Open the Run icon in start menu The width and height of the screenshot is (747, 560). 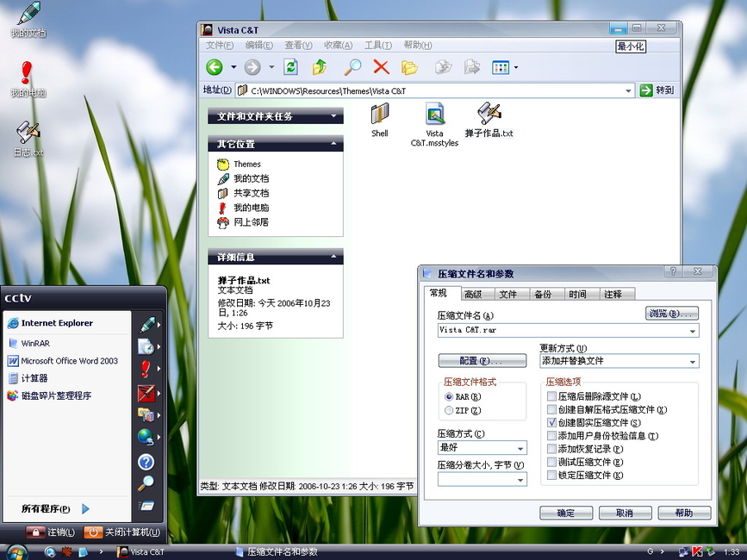click(146, 506)
